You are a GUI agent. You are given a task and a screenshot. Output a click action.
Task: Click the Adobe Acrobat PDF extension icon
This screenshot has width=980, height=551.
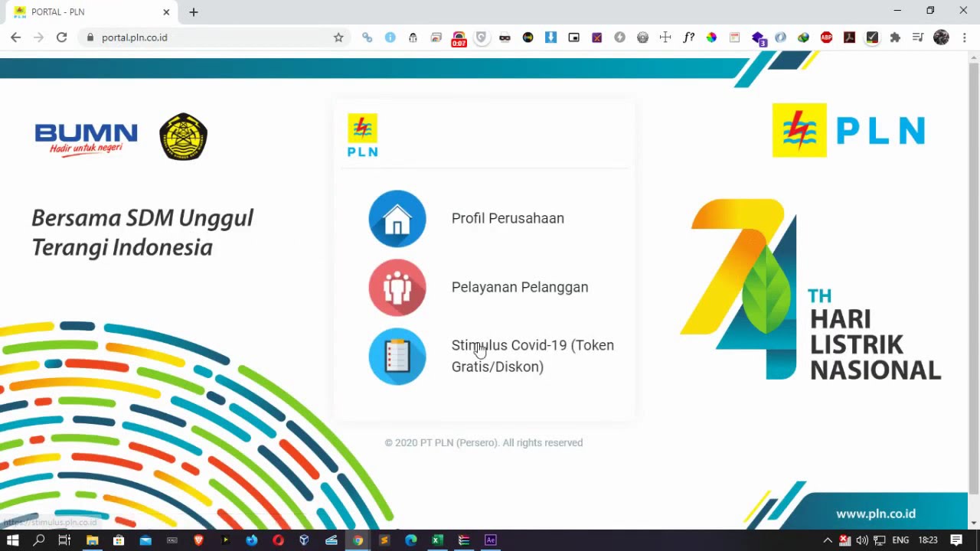coord(849,37)
